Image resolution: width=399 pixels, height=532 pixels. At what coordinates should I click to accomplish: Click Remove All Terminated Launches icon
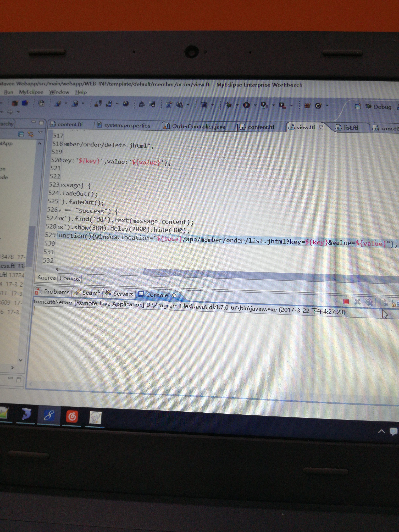tap(369, 302)
